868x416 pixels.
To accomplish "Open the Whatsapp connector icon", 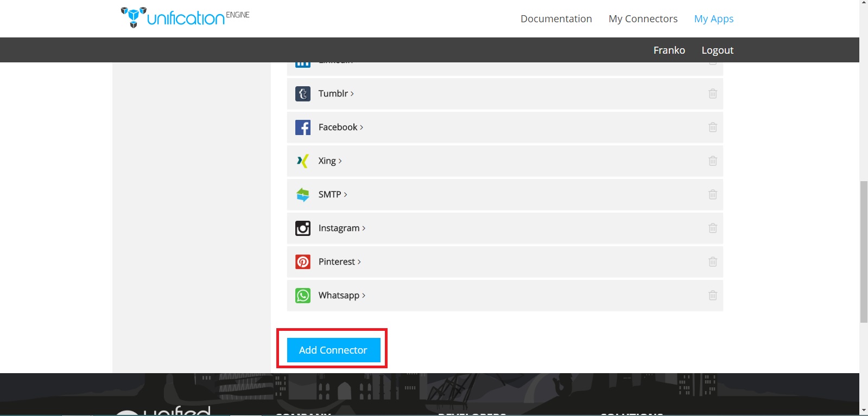I will click(303, 296).
